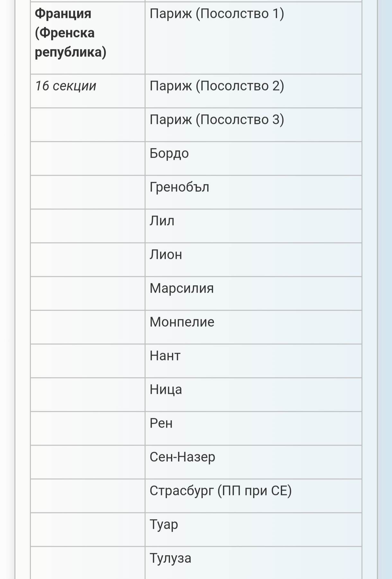The height and width of the screenshot is (579, 392).
Task: Tap the 16 секции label
Action: [x=66, y=86]
